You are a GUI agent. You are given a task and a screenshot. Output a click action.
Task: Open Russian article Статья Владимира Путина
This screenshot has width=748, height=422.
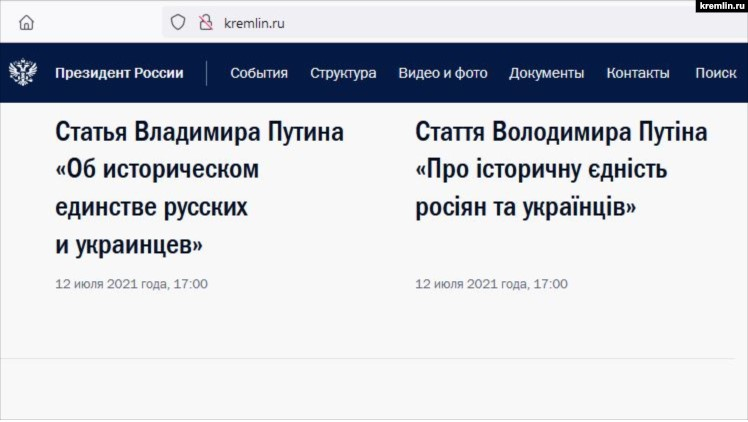(199, 188)
